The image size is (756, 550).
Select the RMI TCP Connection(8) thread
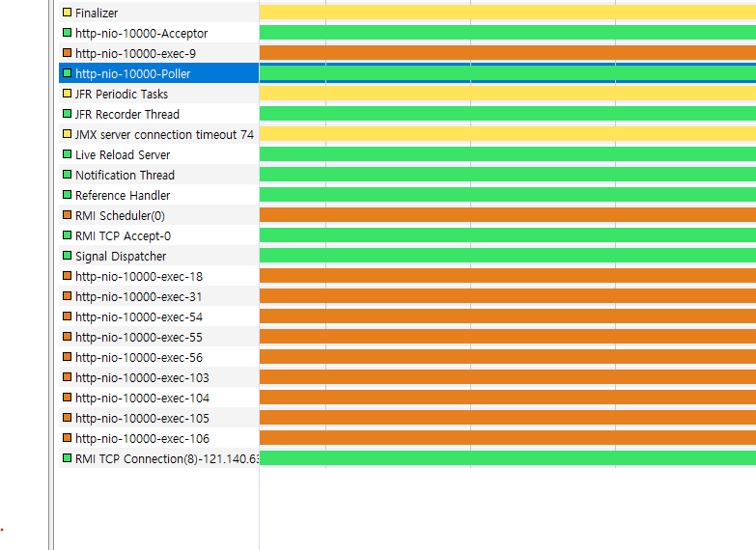tap(158, 458)
